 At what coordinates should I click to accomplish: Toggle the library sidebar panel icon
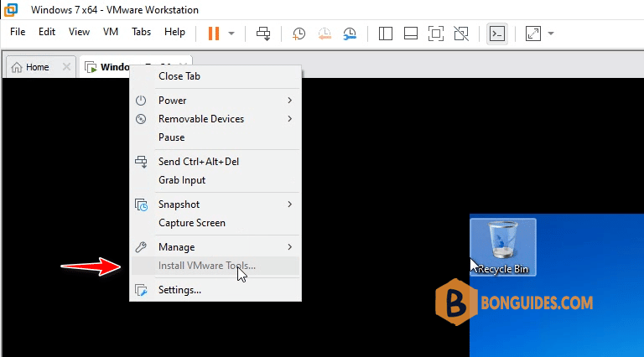pos(385,34)
